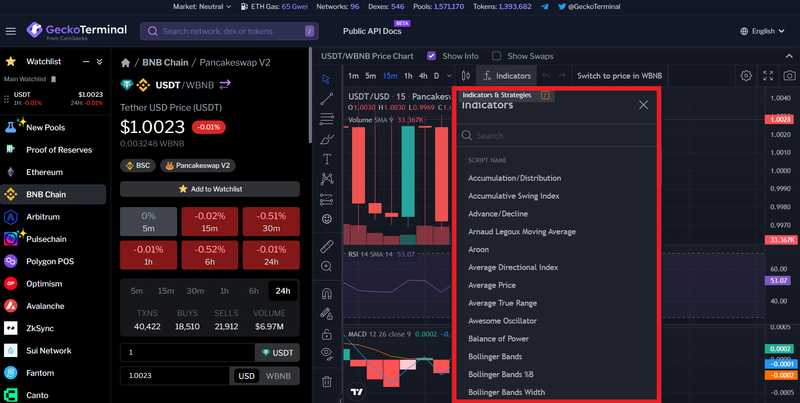Select the Fibonacci lines tool
Screen dimensions: 800x403
(x=327, y=119)
